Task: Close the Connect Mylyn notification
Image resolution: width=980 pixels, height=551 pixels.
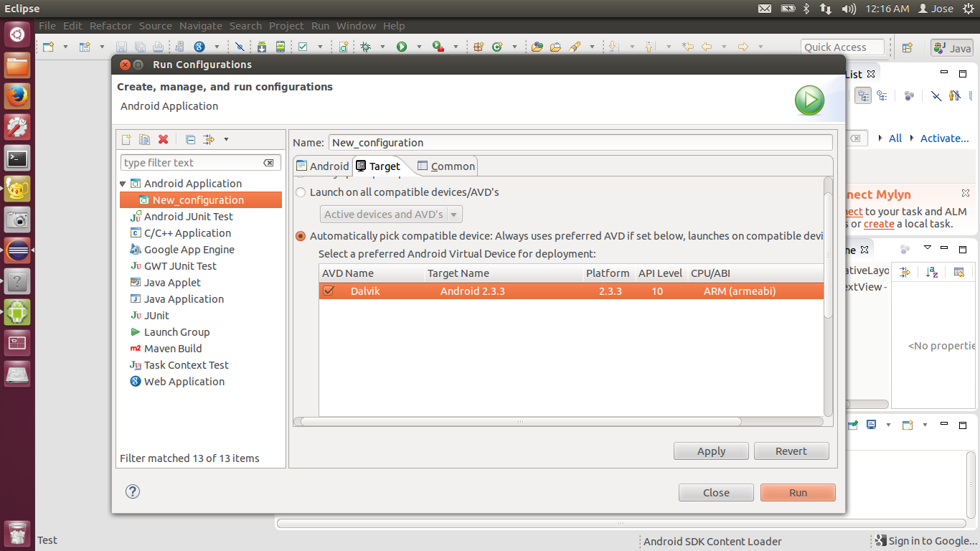Action: coord(965,193)
